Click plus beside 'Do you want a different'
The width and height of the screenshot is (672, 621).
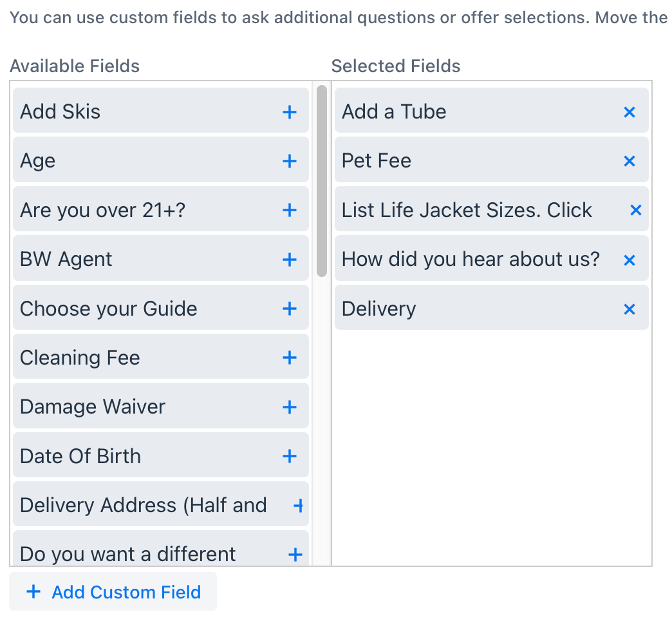(x=295, y=555)
